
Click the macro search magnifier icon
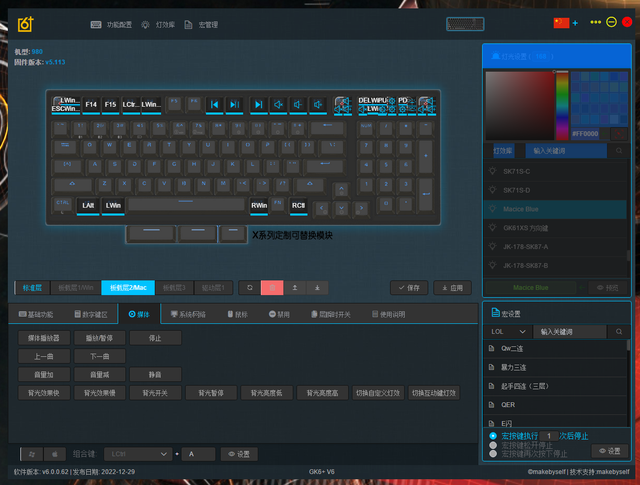[x=619, y=331]
